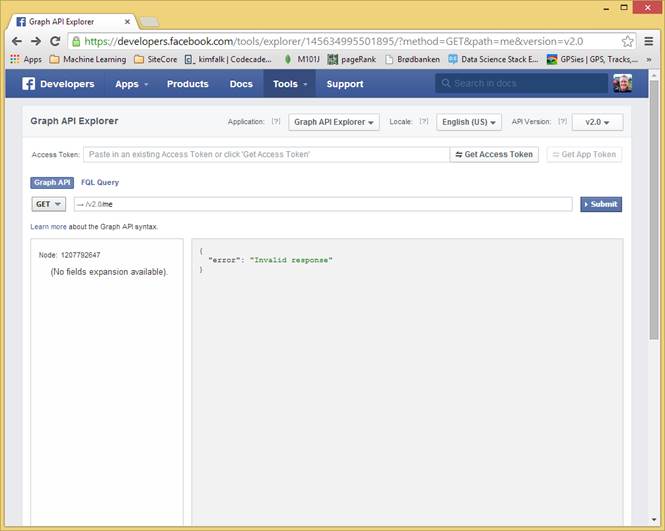Open the pageRank bookmark
665x531 pixels.
coord(352,59)
